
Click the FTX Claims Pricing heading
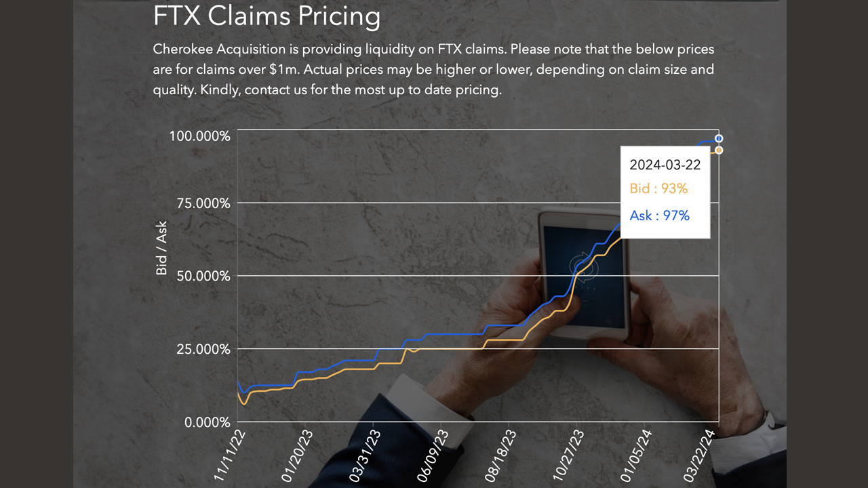tap(267, 16)
